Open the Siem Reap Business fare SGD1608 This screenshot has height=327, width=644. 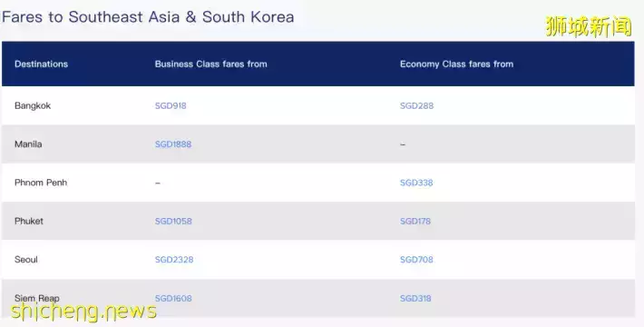[x=173, y=299]
